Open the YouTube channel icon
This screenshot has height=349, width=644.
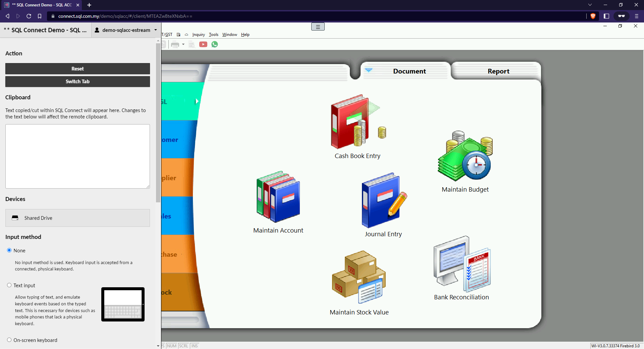203,44
